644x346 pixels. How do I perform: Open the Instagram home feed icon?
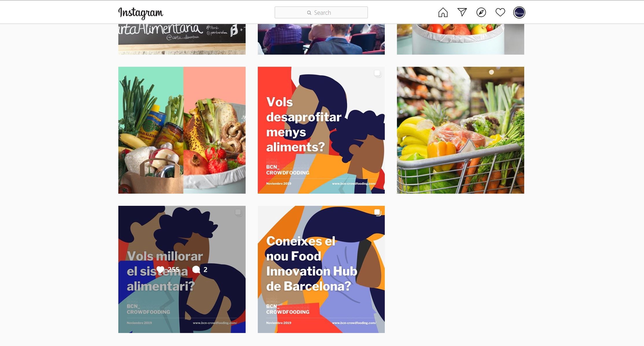click(x=443, y=12)
